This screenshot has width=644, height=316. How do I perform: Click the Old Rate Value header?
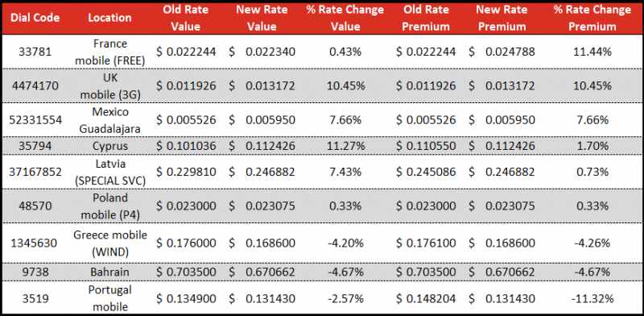(186, 18)
